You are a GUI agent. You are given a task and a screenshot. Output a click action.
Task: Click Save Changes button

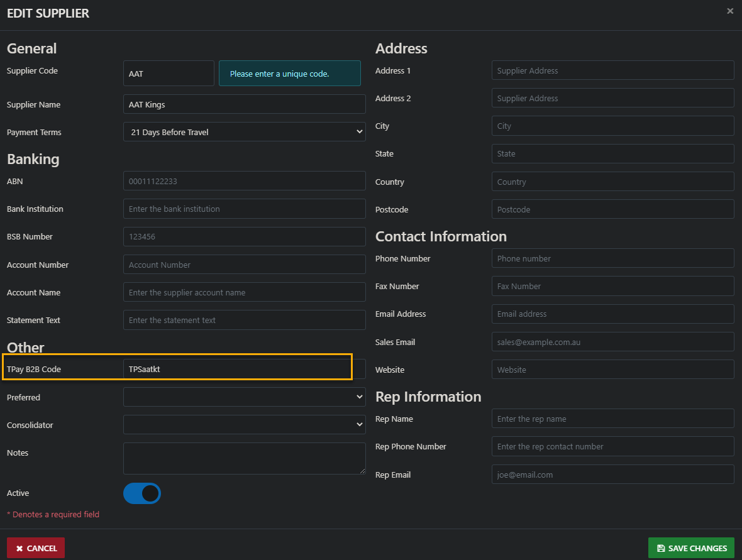pos(691,548)
